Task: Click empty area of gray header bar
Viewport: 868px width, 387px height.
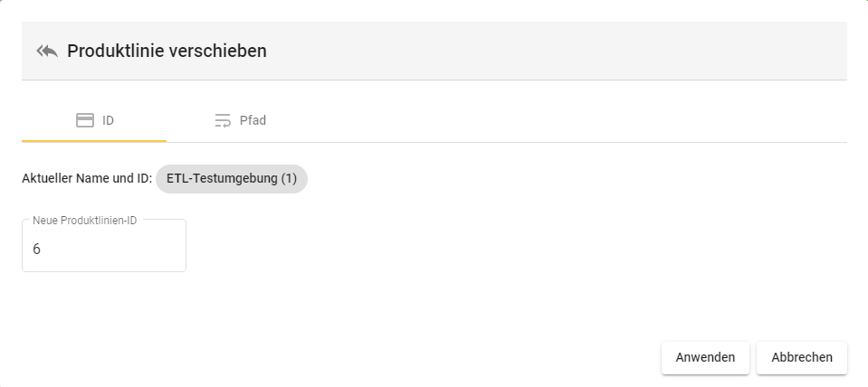Action: [543, 51]
